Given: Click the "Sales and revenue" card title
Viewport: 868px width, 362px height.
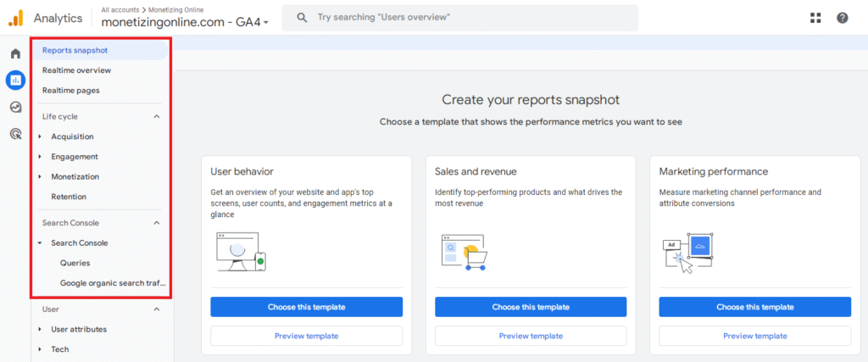Looking at the screenshot, I should click(x=476, y=171).
